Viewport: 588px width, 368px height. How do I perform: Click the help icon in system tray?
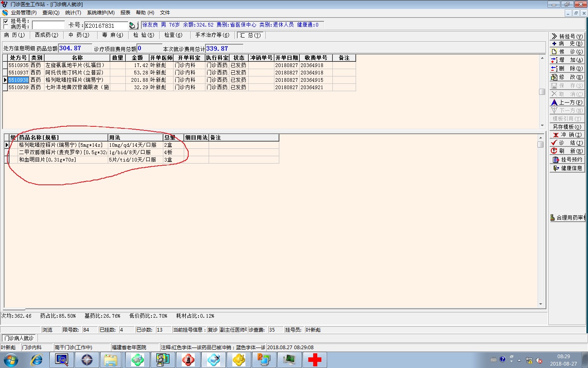point(503,359)
